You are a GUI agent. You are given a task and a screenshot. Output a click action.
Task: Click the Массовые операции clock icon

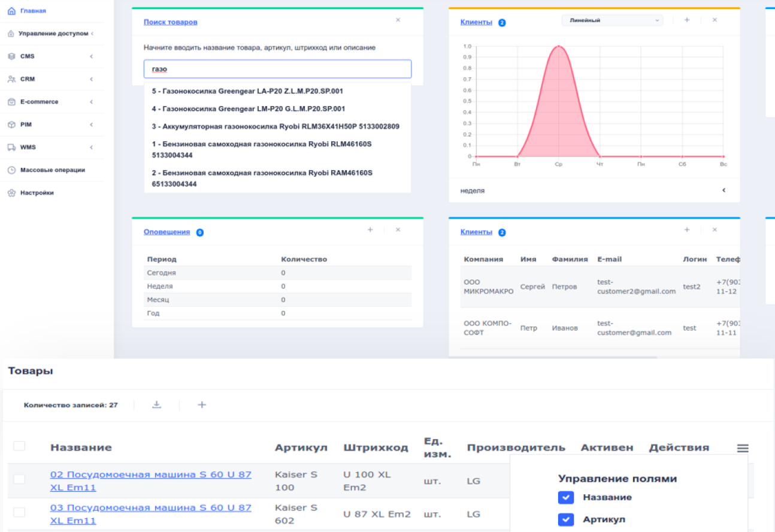click(11, 170)
